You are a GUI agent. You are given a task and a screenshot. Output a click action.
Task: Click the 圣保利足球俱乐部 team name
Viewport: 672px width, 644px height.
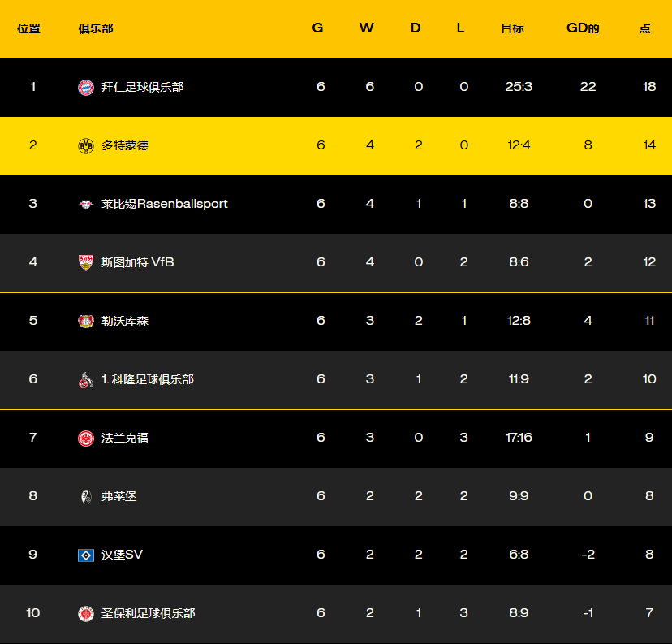[149, 613]
